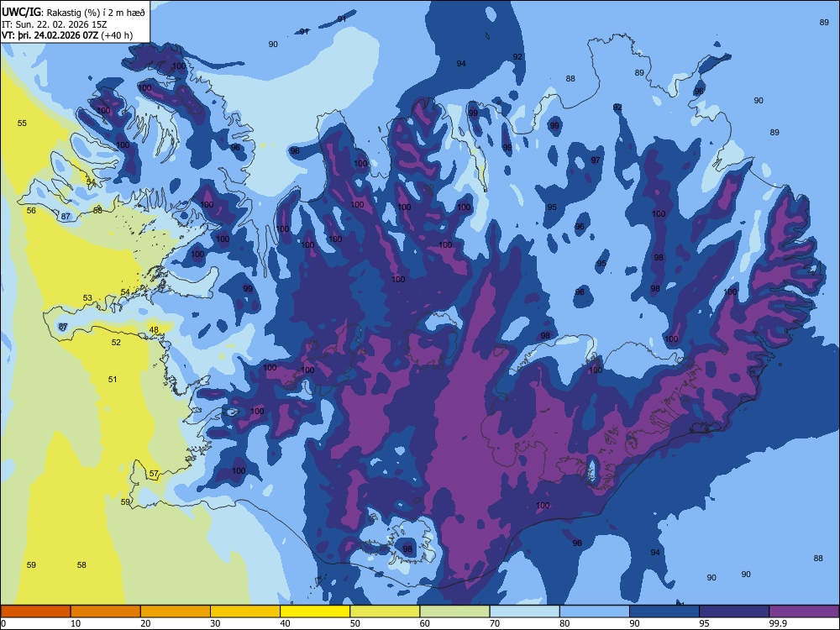This screenshot has width=840, height=630.
Task: Choose the 30–40 golden-yellow legend swatch
Action: [245, 612]
